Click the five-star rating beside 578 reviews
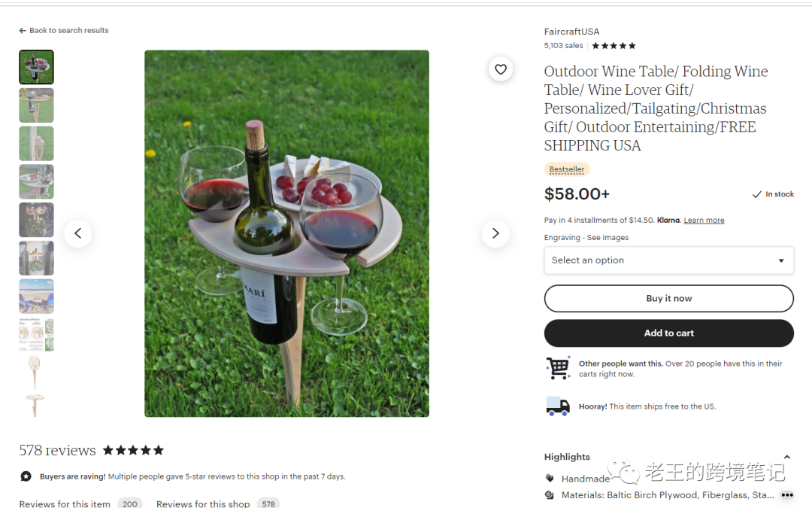Viewport: 812px width, 508px height. (133, 450)
